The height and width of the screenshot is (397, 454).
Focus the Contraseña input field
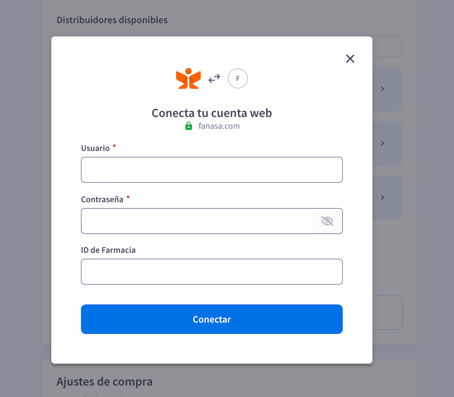197,221
